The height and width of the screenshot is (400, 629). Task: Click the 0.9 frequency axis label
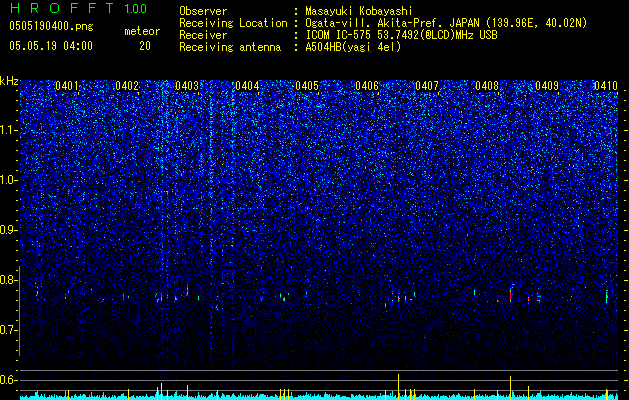[x=9, y=230]
